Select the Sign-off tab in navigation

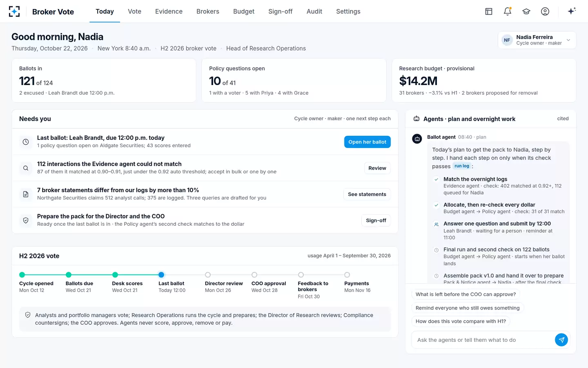tap(281, 11)
